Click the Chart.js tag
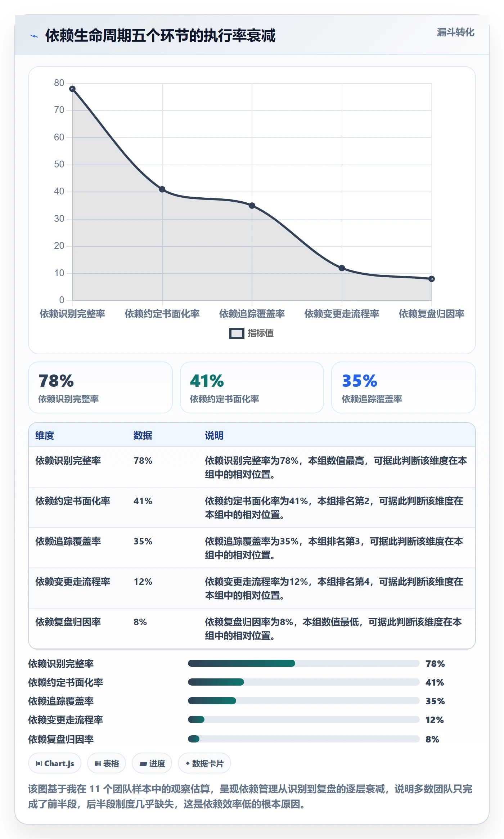The image size is (504, 839). click(x=55, y=763)
